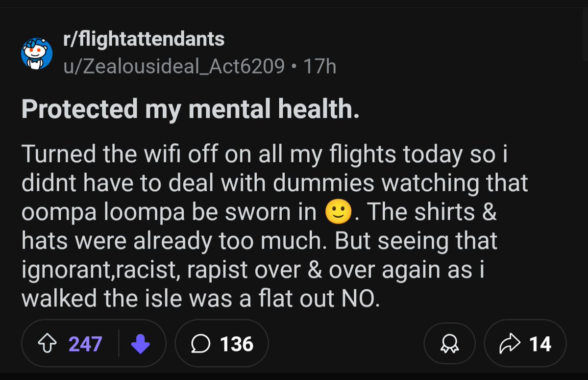Click the line starting "ignorant,racist"
This screenshot has width=588, height=380.
[252, 269]
